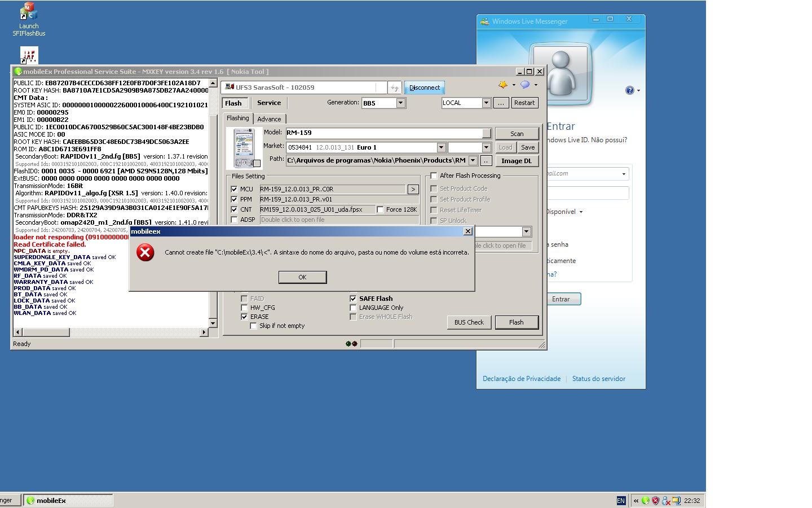The image size is (812, 508).
Task: Uncheck the CNT file checkbox
Action: click(234, 209)
